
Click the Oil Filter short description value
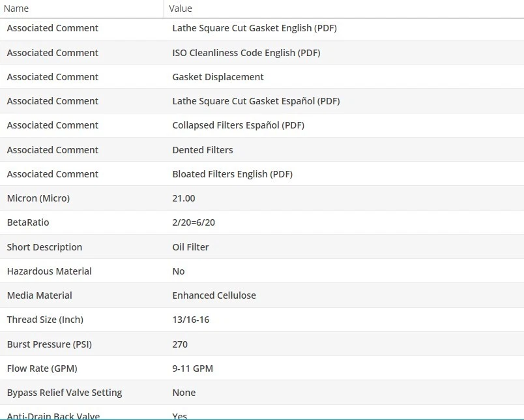tap(190, 247)
